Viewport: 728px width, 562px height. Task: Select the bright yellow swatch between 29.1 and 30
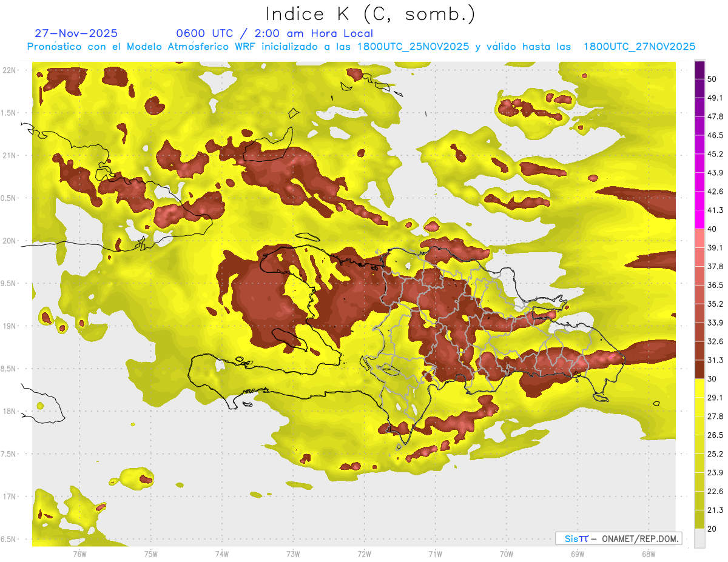699,388
